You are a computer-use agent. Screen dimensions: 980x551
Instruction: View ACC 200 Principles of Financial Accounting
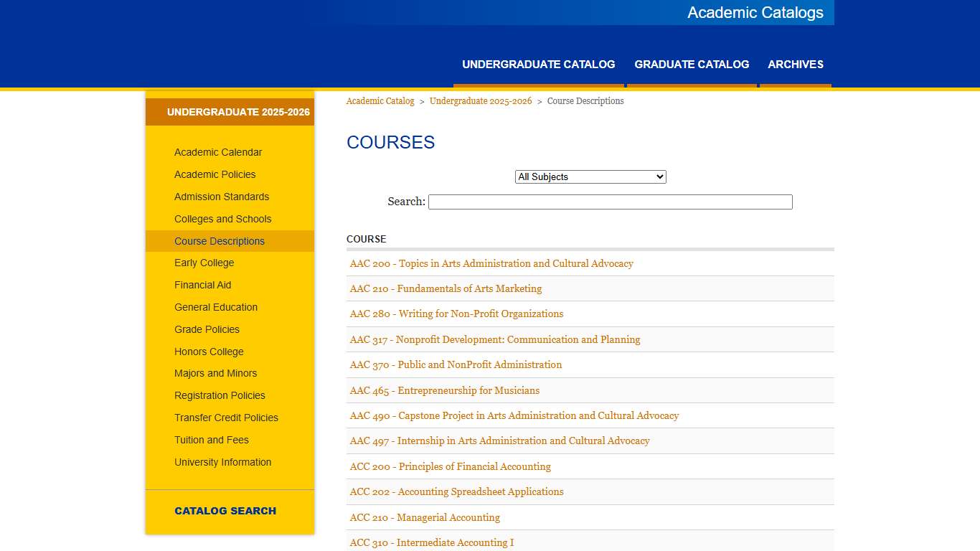click(450, 466)
